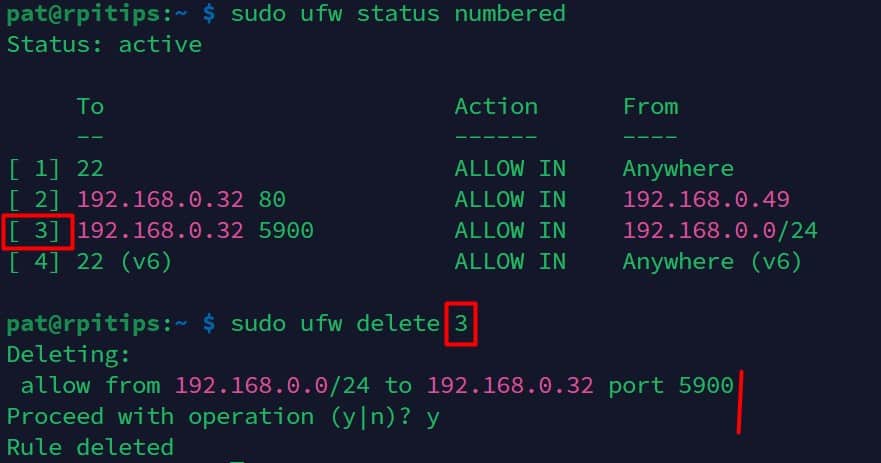Image resolution: width=881 pixels, height=463 pixels.
Task: Click the 'Status: active' line
Action: pos(105,44)
